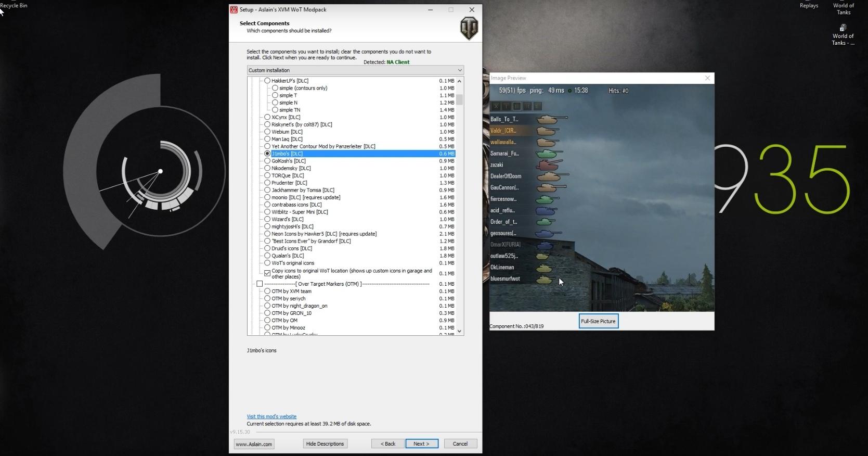
Task: Click Wizard's [DLC] entry
Action: (x=287, y=219)
